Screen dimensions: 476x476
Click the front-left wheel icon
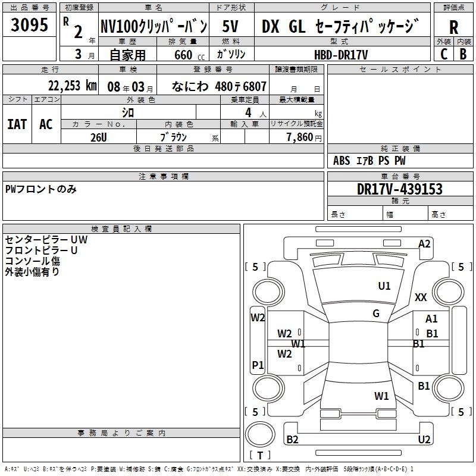pyautogui.click(x=268, y=292)
